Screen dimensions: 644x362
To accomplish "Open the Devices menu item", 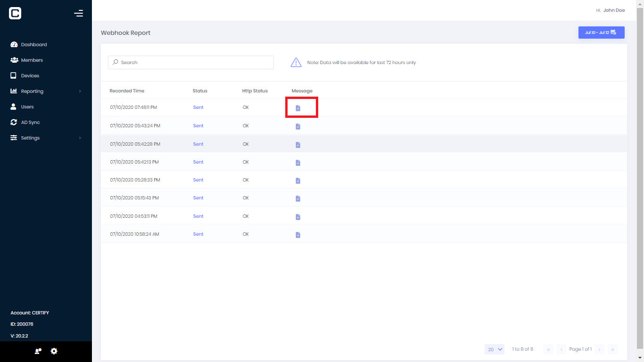I will pyautogui.click(x=30, y=75).
